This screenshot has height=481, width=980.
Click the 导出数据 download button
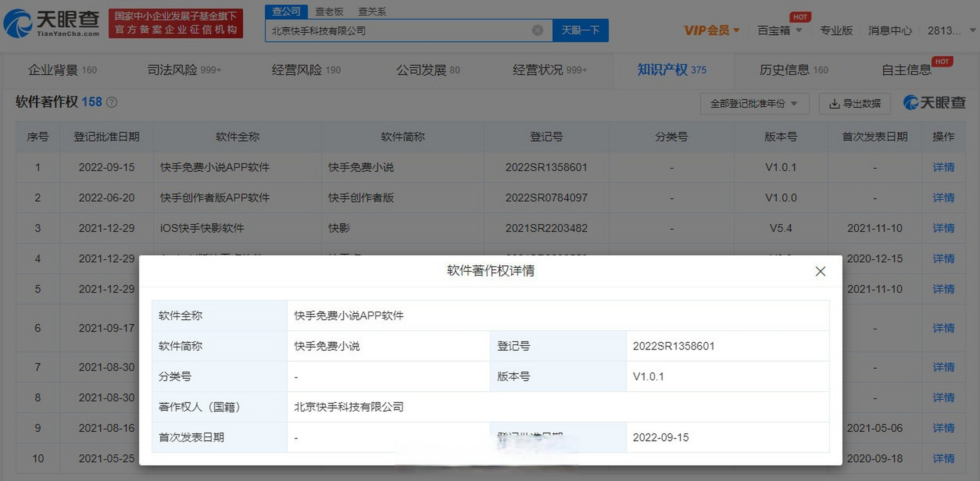(855, 103)
